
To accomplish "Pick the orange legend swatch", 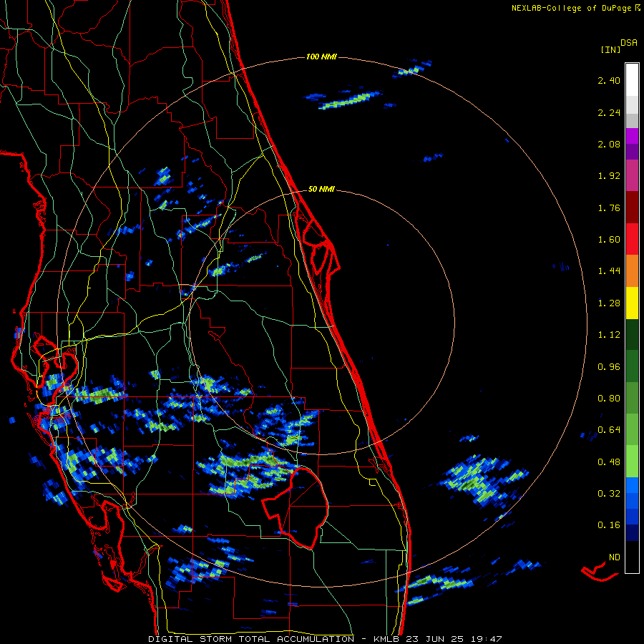I will (632, 271).
